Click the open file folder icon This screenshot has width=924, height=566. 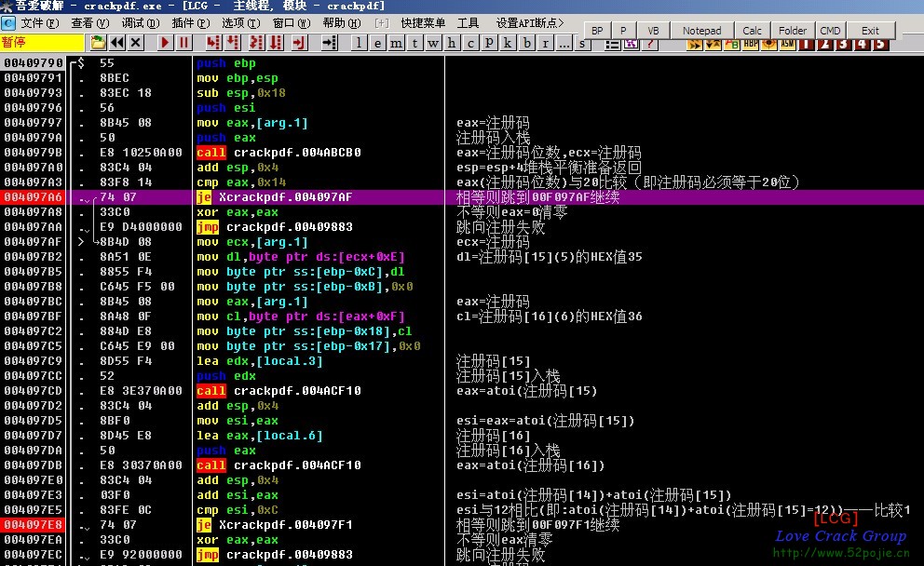coord(98,43)
